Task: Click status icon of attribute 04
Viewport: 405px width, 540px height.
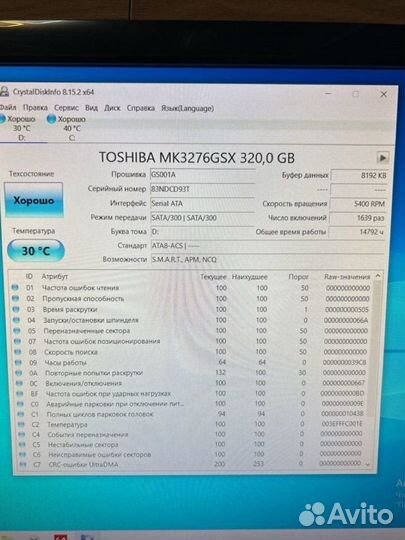Action: pos(17,320)
